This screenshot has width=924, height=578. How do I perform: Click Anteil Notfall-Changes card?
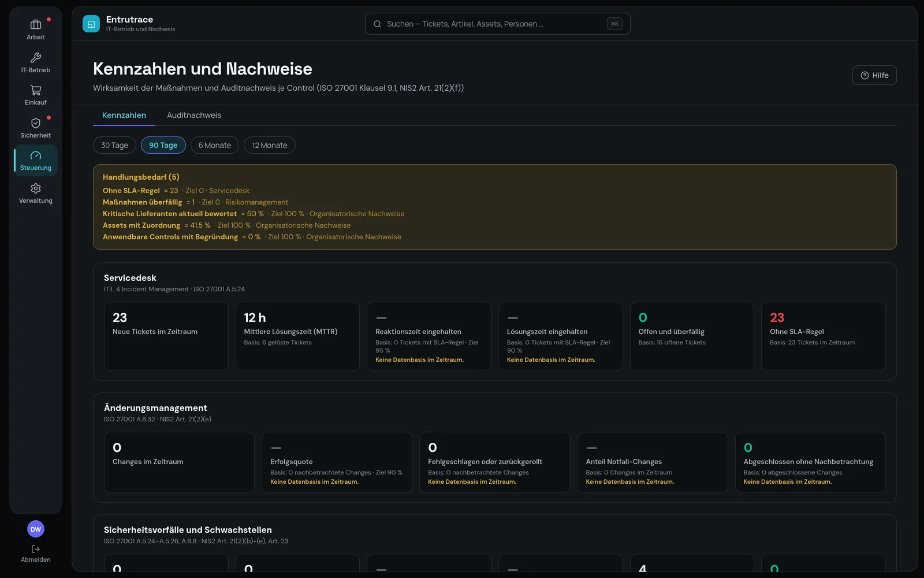click(x=653, y=462)
